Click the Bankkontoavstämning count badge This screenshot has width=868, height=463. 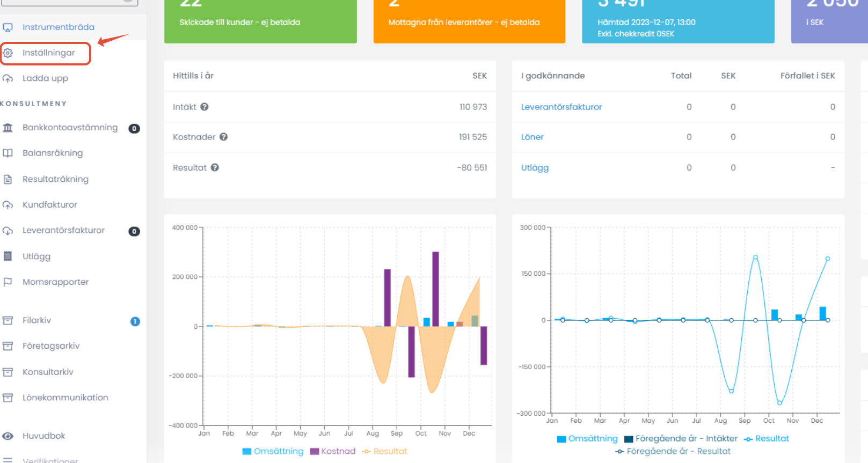pos(134,129)
